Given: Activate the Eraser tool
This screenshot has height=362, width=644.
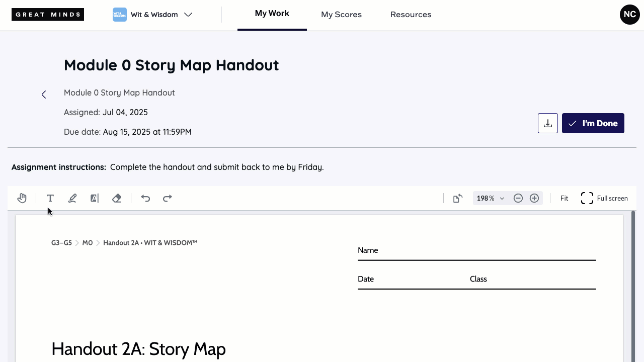Looking at the screenshot, I should pos(117,199).
